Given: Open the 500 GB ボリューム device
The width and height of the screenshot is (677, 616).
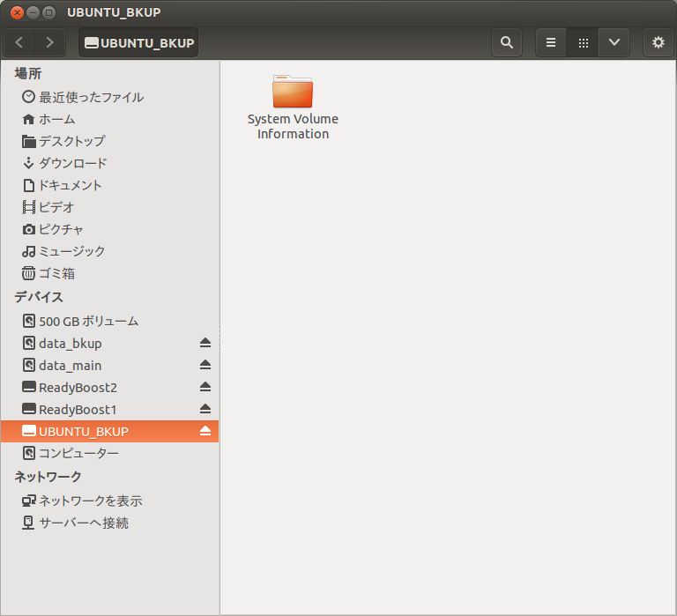Looking at the screenshot, I should (x=109, y=321).
